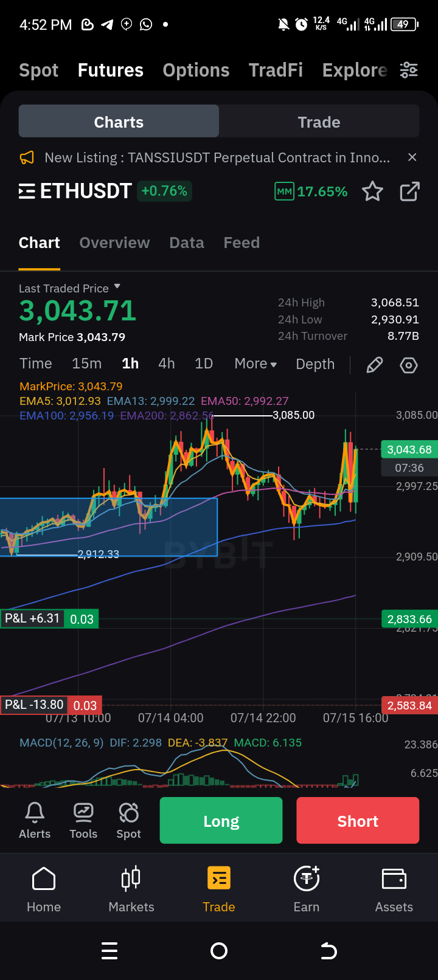Open Earn in bottom navigation
Image resolution: width=438 pixels, height=980 pixels.
(307, 889)
